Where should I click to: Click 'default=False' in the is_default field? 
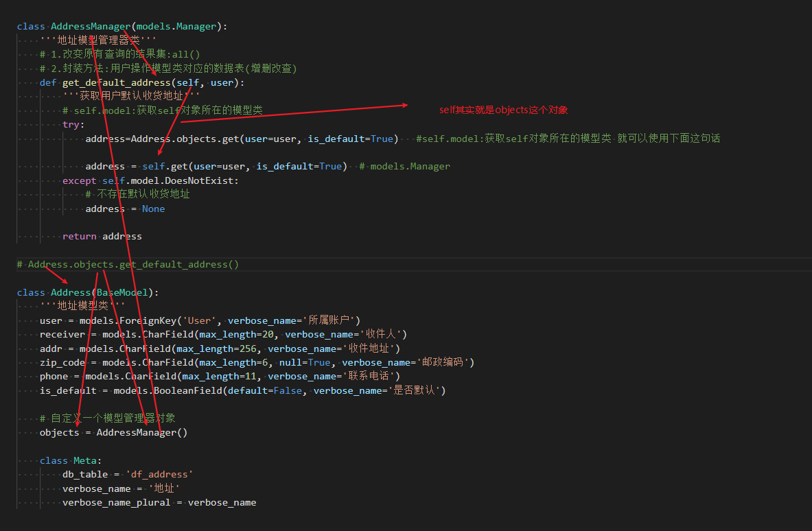[265, 391]
